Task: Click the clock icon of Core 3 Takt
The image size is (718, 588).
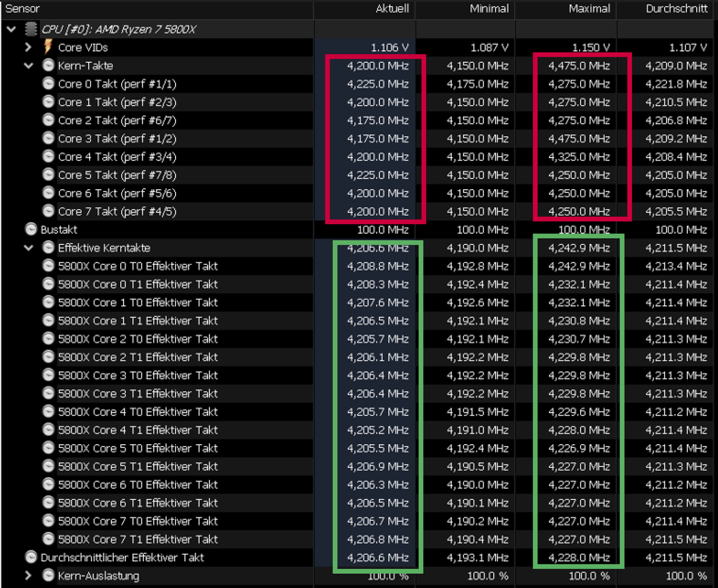Action: point(48,138)
